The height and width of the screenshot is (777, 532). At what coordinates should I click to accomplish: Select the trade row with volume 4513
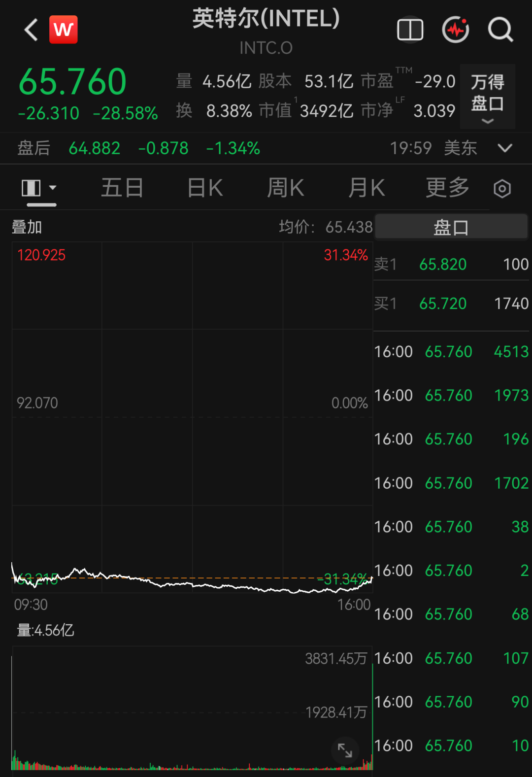(x=451, y=351)
